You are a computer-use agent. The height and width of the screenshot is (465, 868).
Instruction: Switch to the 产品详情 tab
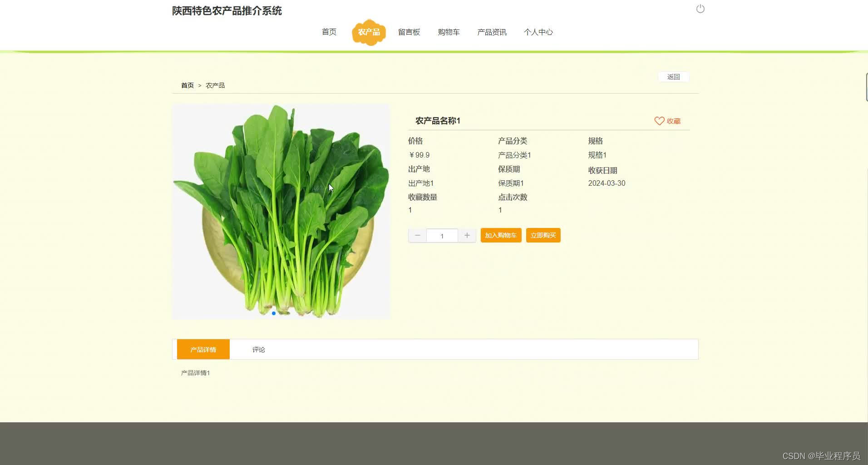(x=203, y=349)
